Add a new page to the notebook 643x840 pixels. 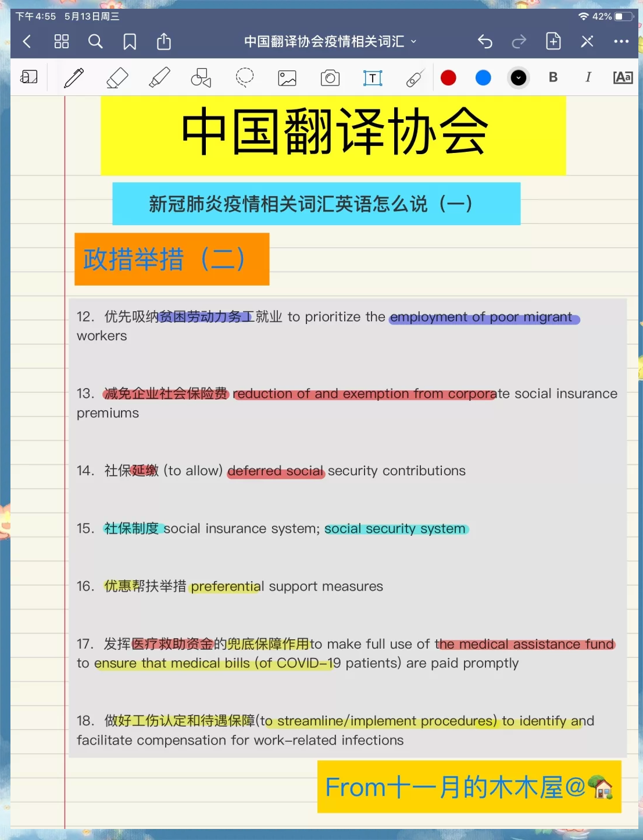[553, 41]
